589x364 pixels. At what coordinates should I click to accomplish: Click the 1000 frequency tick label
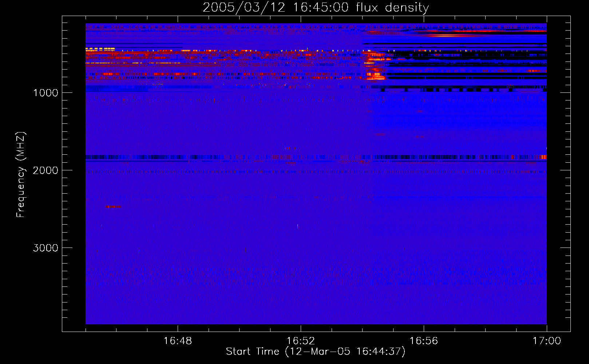tap(46, 93)
